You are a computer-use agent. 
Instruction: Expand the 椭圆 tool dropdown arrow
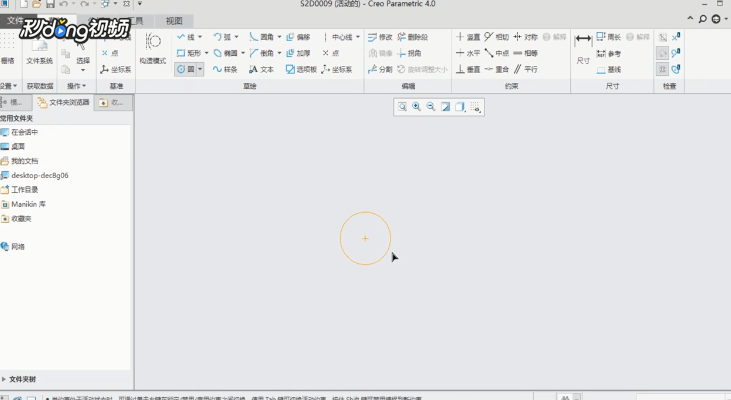click(243, 53)
